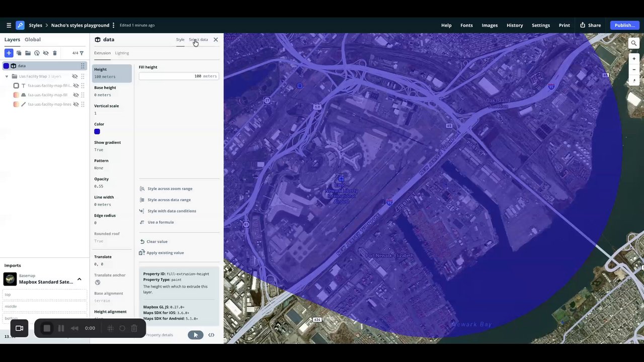Show the faa-uas-facility-map-lines layer
The image size is (644, 362).
(76, 104)
